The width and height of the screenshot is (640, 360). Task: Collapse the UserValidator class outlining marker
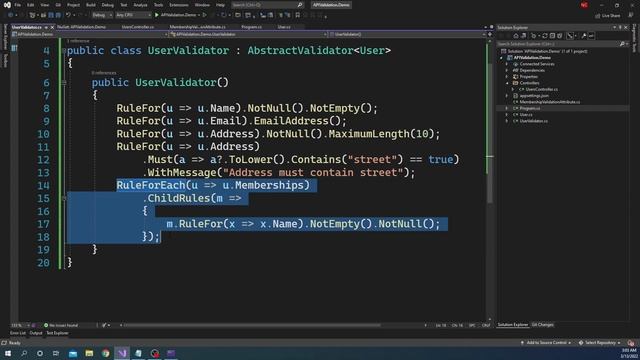[x=64, y=51]
